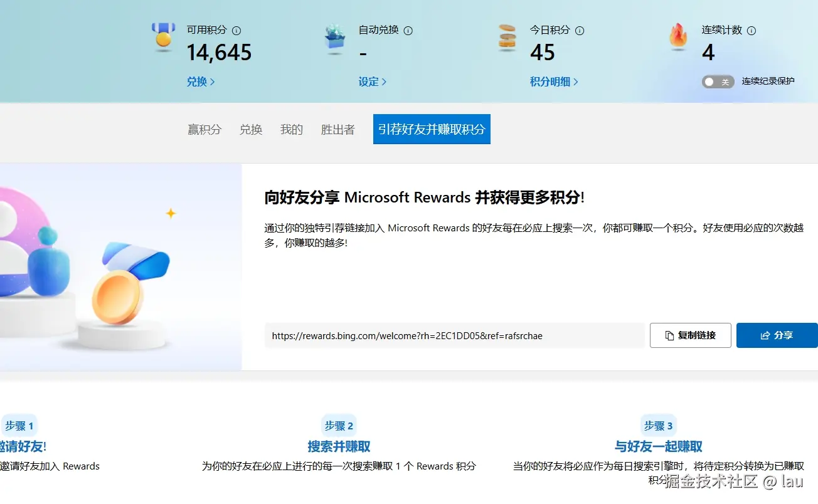Screen dimensions: 818x504
Task: Click the 兑换 link under available points
Action: (x=197, y=81)
